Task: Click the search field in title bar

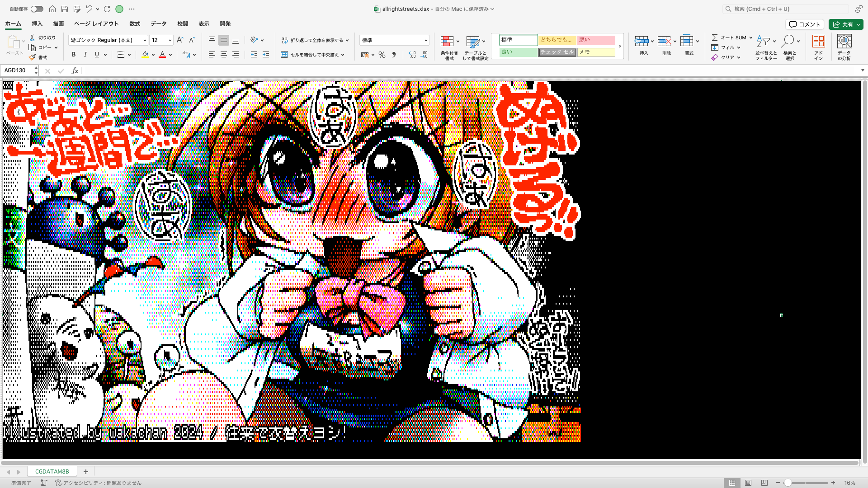Action: click(786, 9)
